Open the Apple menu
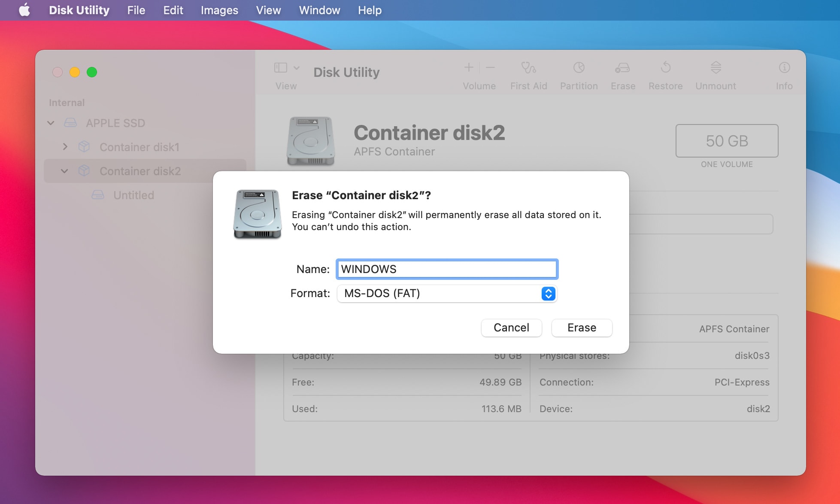Image resolution: width=840 pixels, height=504 pixels. (x=24, y=10)
